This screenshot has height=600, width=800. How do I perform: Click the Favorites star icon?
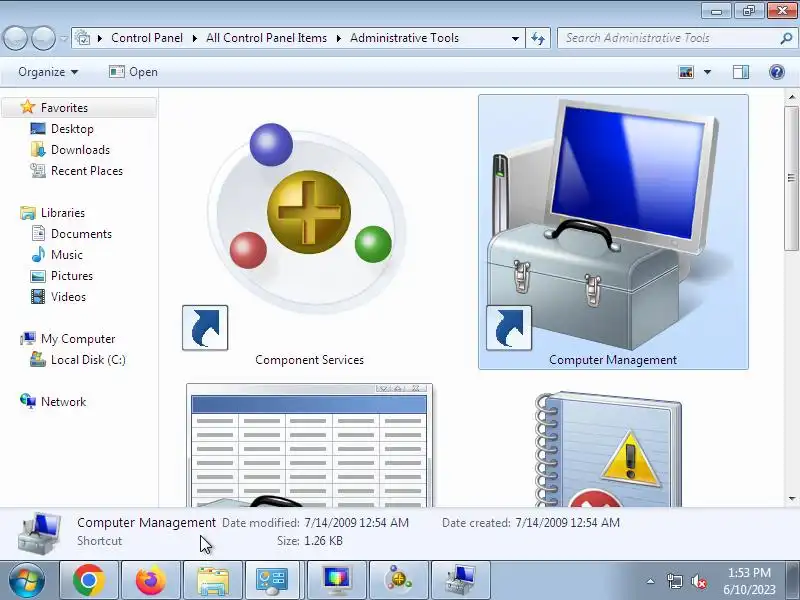[28, 107]
